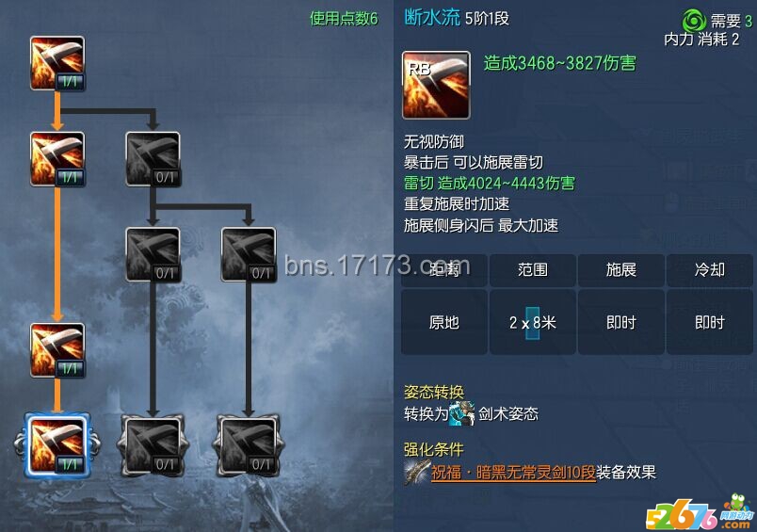Image resolution: width=757 pixels, height=532 pixels.
Task: Click the 2 x 8米 range cell
Action: [533, 322]
